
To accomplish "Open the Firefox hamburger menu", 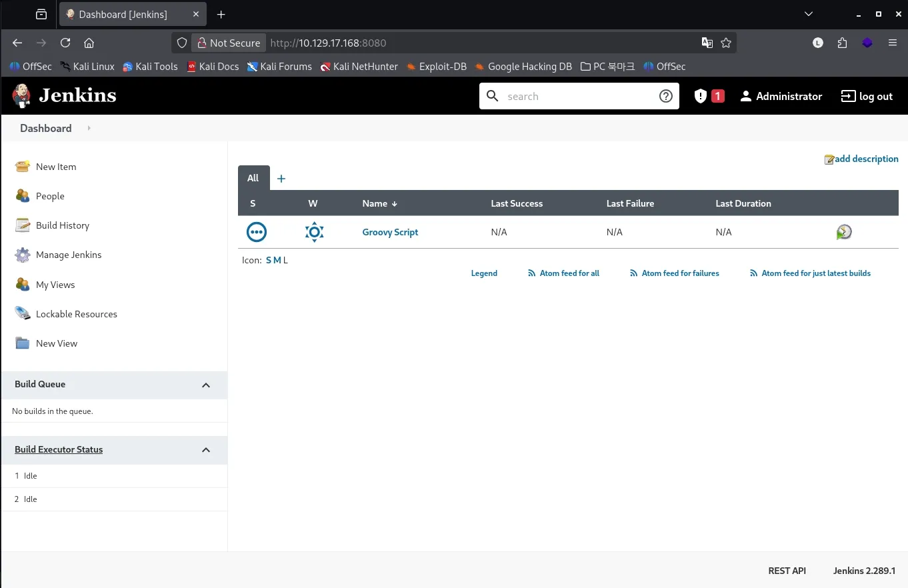I will (x=893, y=43).
